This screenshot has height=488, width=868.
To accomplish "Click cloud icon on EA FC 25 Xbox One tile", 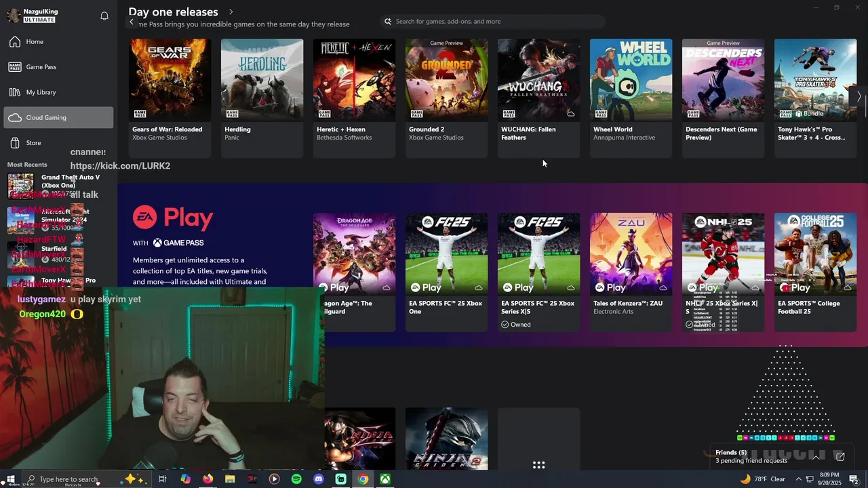I will click(479, 288).
